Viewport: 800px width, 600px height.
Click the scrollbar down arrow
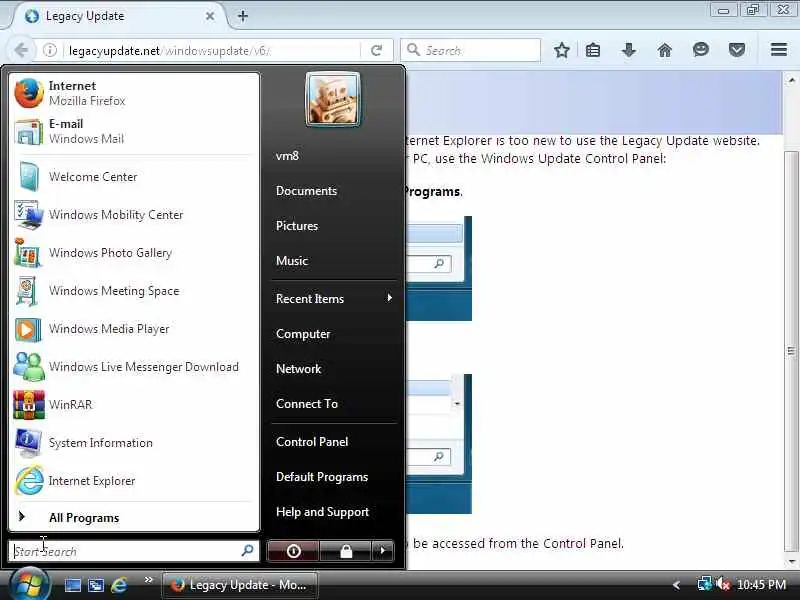pyautogui.click(x=791, y=561)
